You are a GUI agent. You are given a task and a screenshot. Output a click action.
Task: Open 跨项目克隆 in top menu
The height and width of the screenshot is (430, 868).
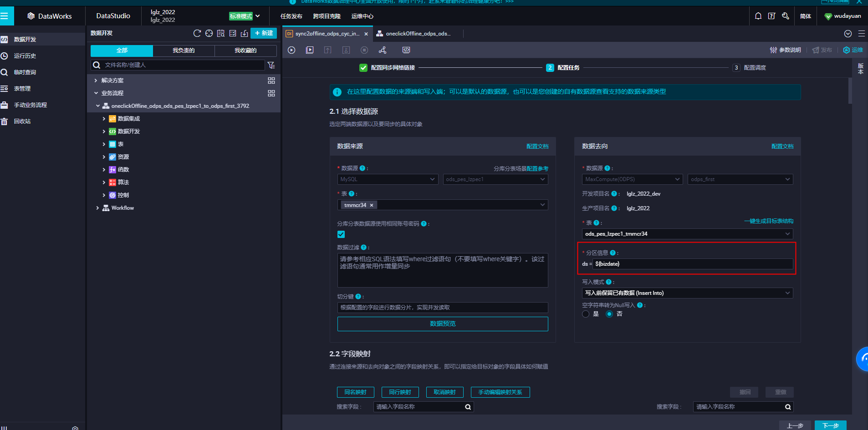tap(327, 16)
